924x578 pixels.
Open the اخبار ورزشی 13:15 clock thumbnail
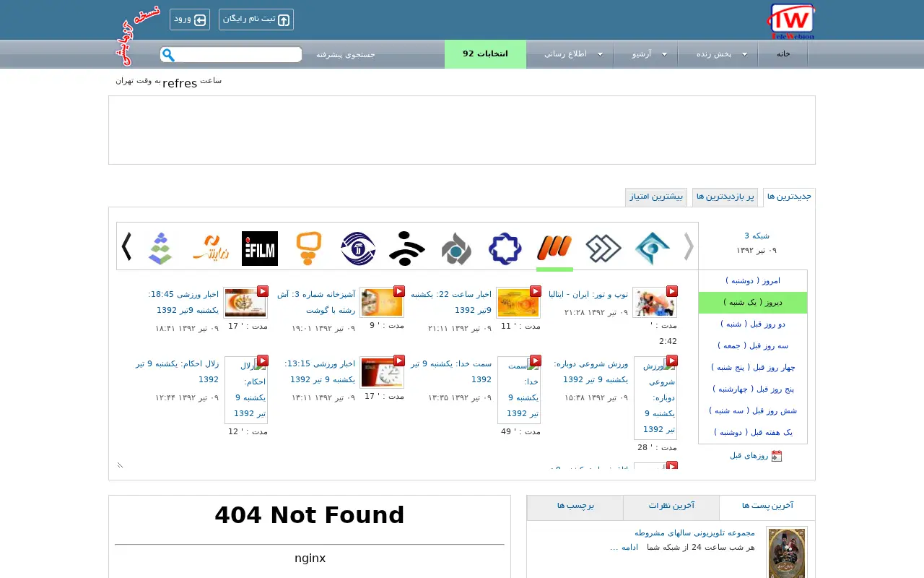[382, 371]
